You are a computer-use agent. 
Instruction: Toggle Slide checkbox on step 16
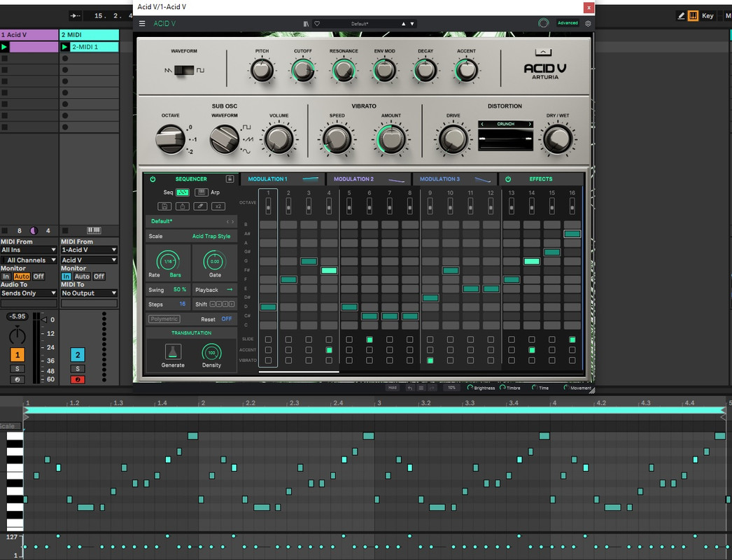[x=572, y=339]
